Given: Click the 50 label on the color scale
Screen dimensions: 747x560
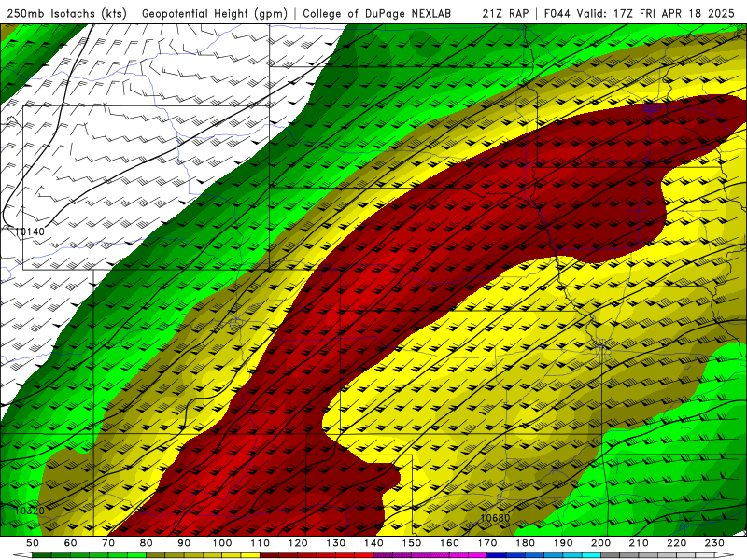Looking at the screenshot, I should [33, 543].
